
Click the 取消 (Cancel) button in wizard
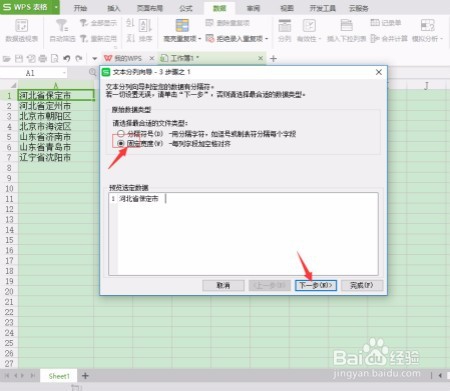tap(223, 285)
